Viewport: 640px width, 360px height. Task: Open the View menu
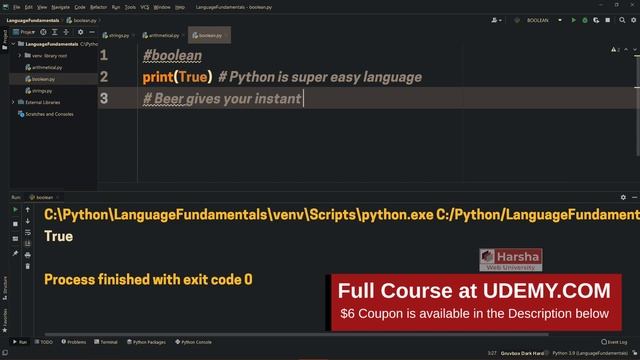point(42,7)
